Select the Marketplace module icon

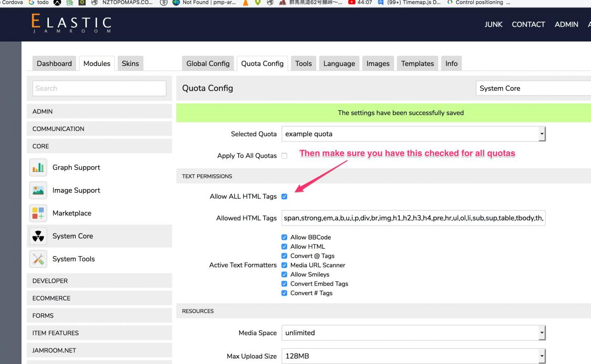[x=38, y=213]
